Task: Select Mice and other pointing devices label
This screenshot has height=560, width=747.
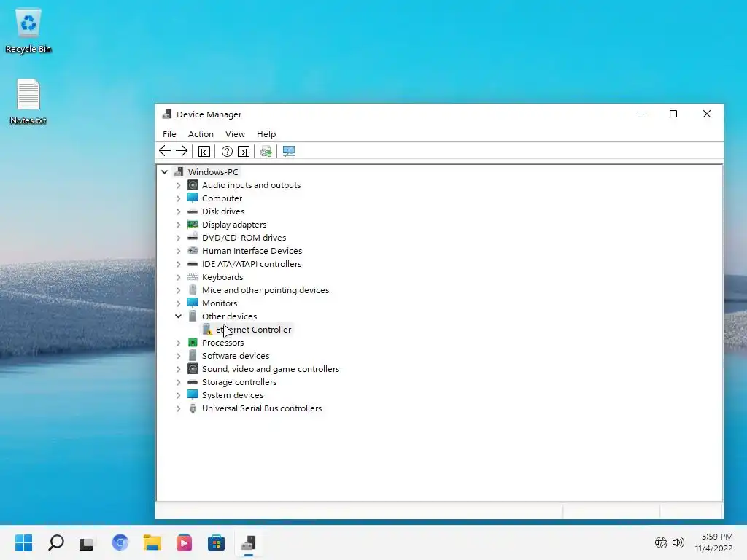Action: click(x=266, y=290)
